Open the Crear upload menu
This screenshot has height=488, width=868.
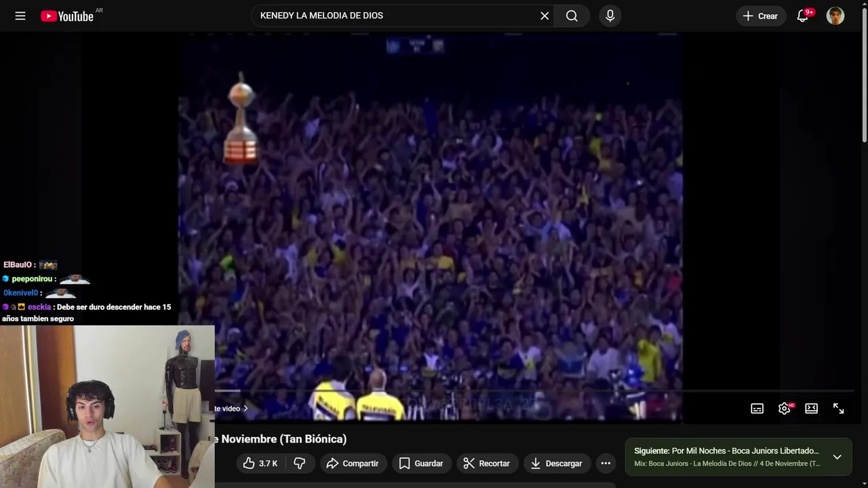pos(761,16)
